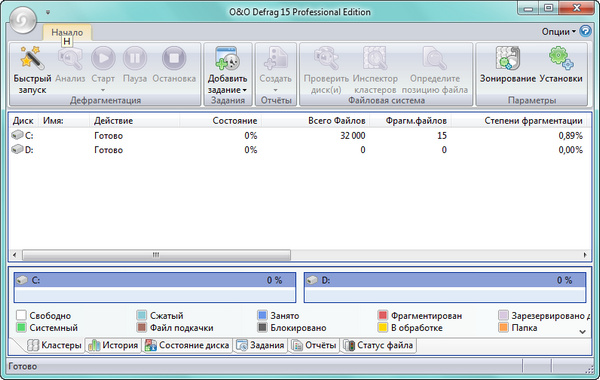Expand Добавить задание dropdown arrow
Screen dimensions: 600x380
[x=245, y=90]
